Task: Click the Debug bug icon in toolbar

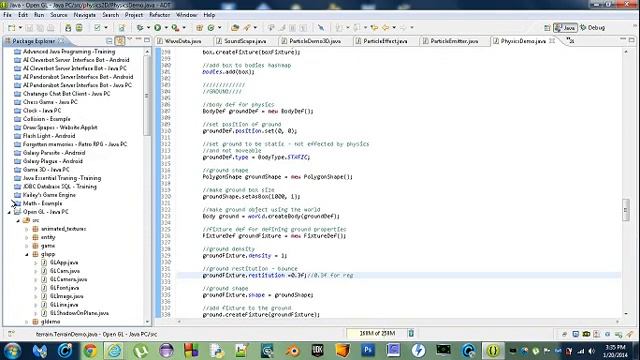Action: click(x=140, y=28)
